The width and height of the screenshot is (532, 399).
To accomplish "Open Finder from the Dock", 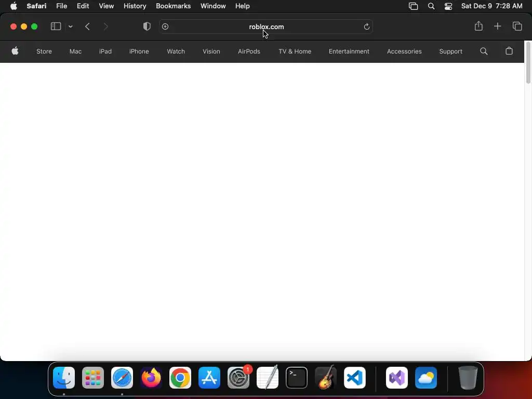I will 64,378.
